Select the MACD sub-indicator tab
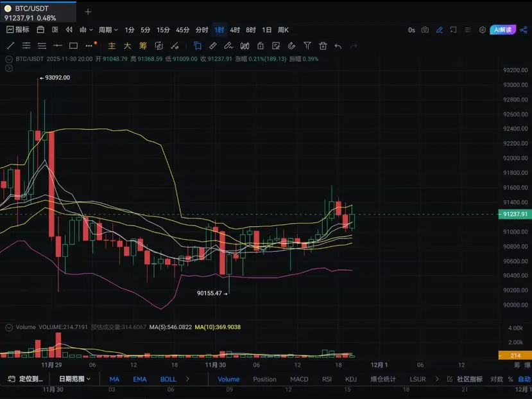The image size is (532, 399). (x=299, y=379)
